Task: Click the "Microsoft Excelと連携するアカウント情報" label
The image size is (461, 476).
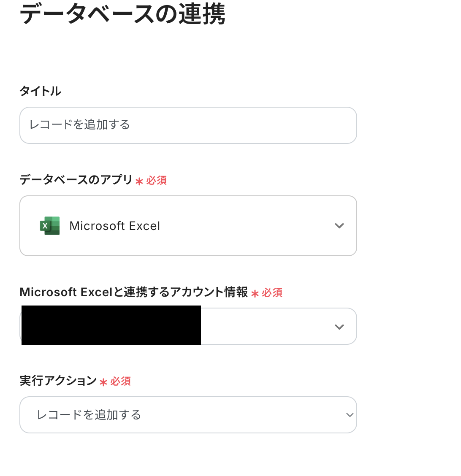Action: (x=134, y=292)
